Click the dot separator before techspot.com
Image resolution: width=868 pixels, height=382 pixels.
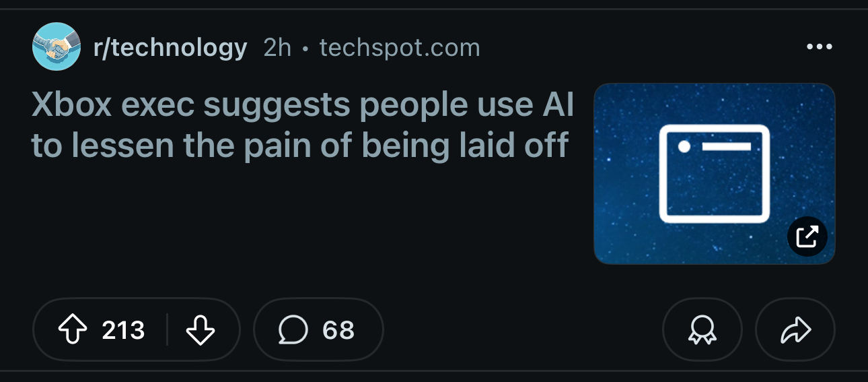[305, 49]
